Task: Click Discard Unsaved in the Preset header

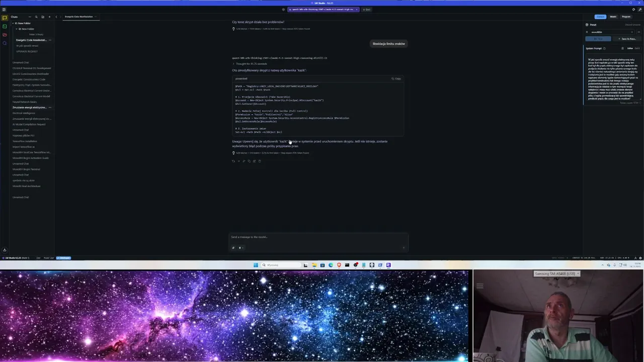Action: point(632,25)
